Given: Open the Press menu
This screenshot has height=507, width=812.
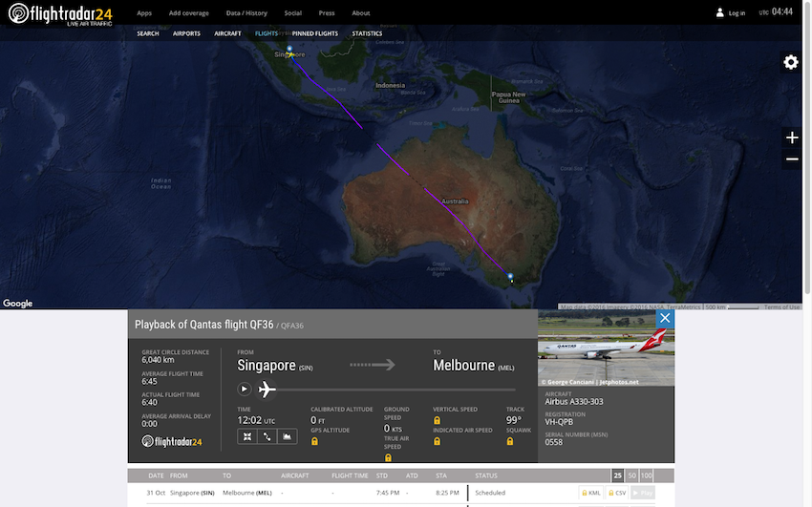Looking at the screenshot, I should pos(327,13).
